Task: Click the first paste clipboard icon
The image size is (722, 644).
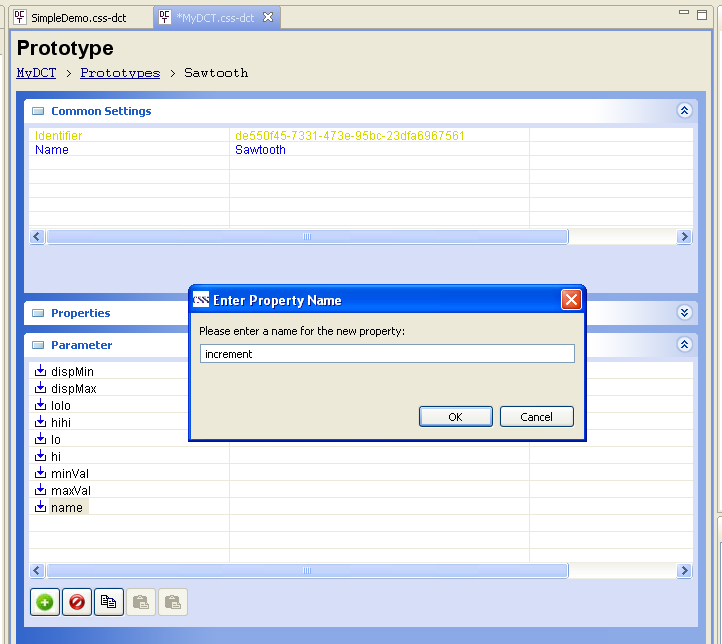Action: 141,602
